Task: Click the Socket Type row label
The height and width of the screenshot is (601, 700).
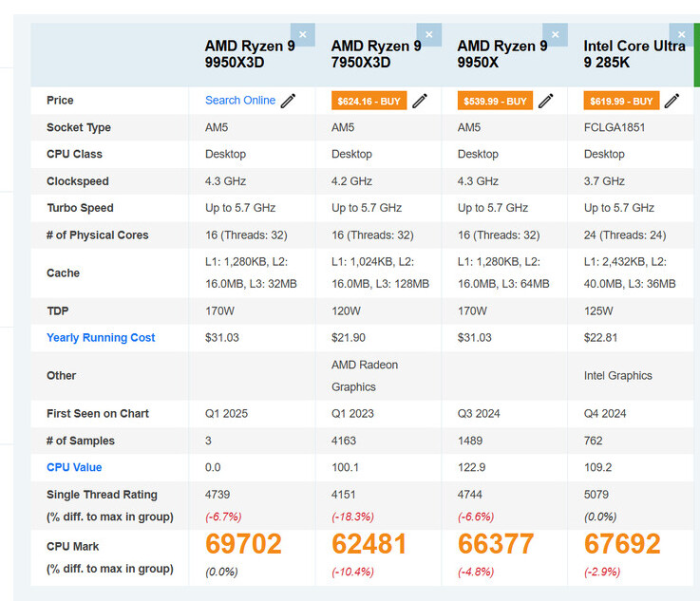Action: coord(79,127)
